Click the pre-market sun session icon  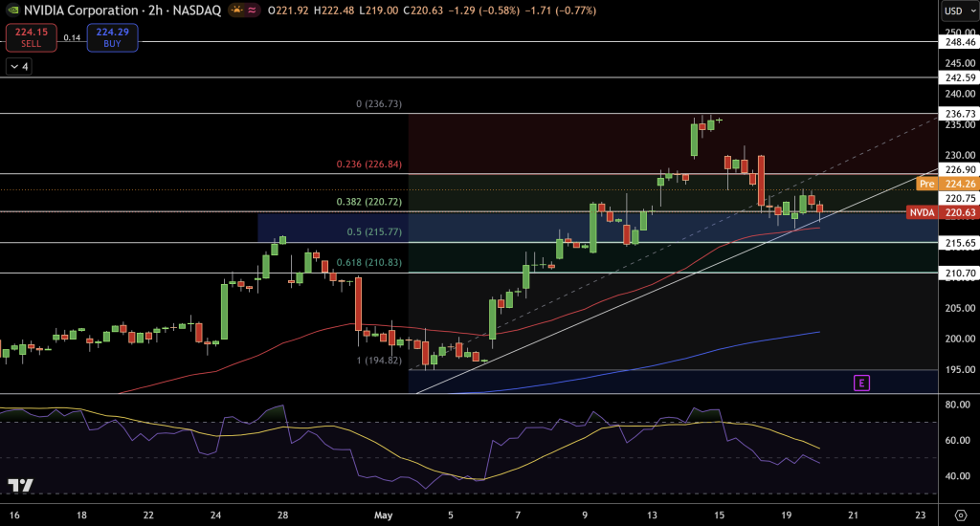236,10
